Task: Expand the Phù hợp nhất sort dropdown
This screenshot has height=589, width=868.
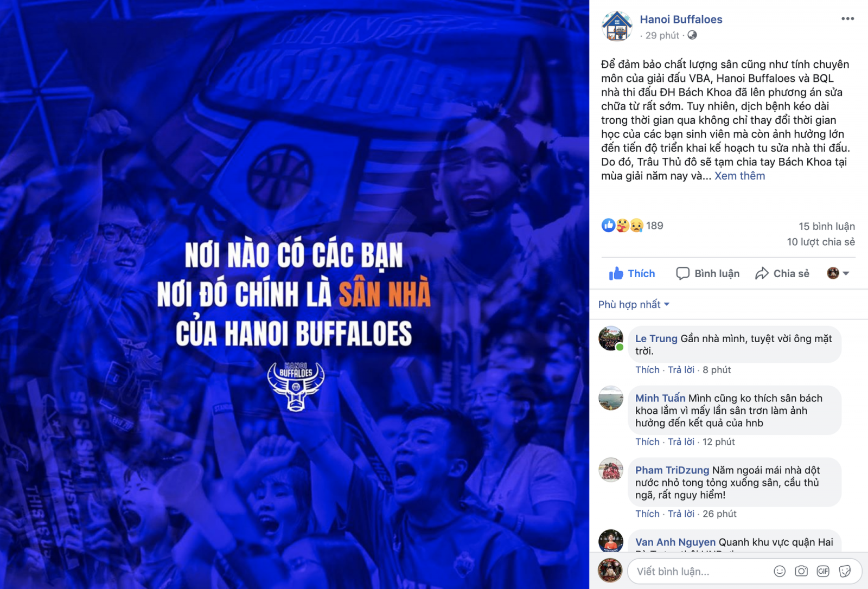Action: pyautogui.click(x=634, y=304)
